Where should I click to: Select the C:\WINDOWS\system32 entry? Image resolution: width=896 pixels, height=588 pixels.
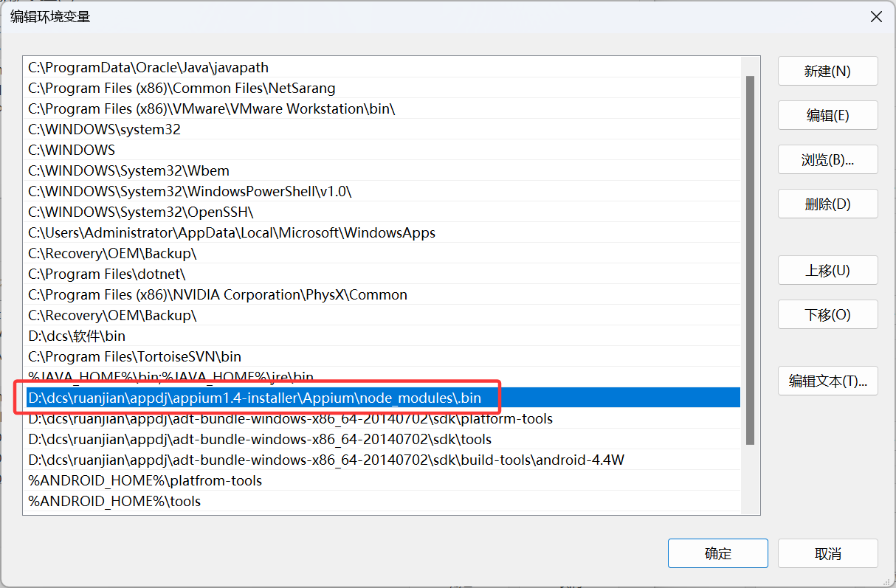[382, 129]
